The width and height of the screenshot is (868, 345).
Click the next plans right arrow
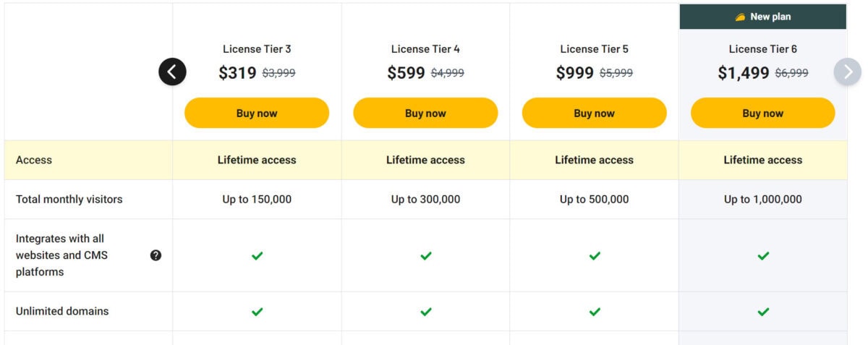coord(848,72)
